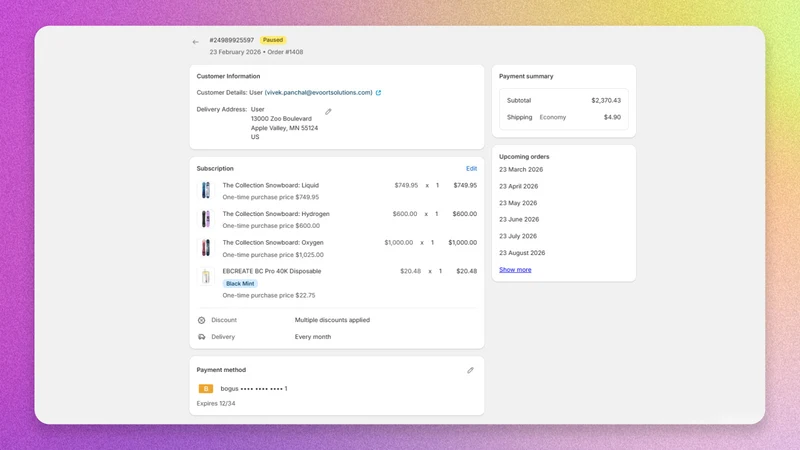
Task: Open Hydrogen snowboard thumbnail
Action: (x=206, y=219)
